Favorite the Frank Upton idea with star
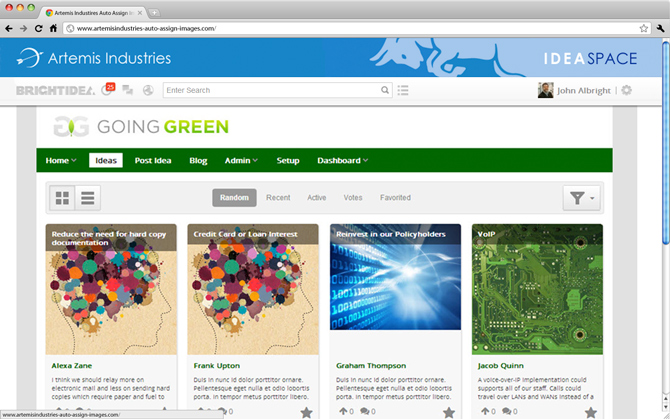The width and height of the screenshot is (670, 419). pos(306,412)
